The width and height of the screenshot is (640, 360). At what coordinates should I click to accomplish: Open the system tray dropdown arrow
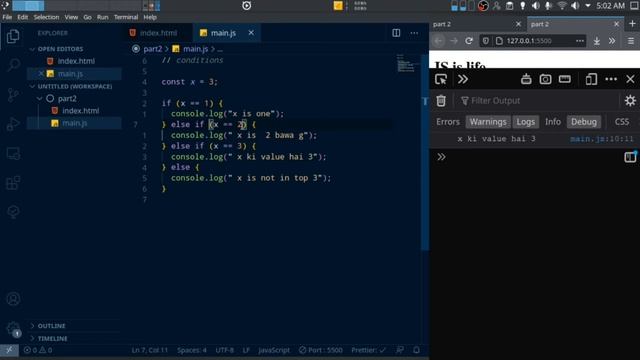click(x=588, y=6)
